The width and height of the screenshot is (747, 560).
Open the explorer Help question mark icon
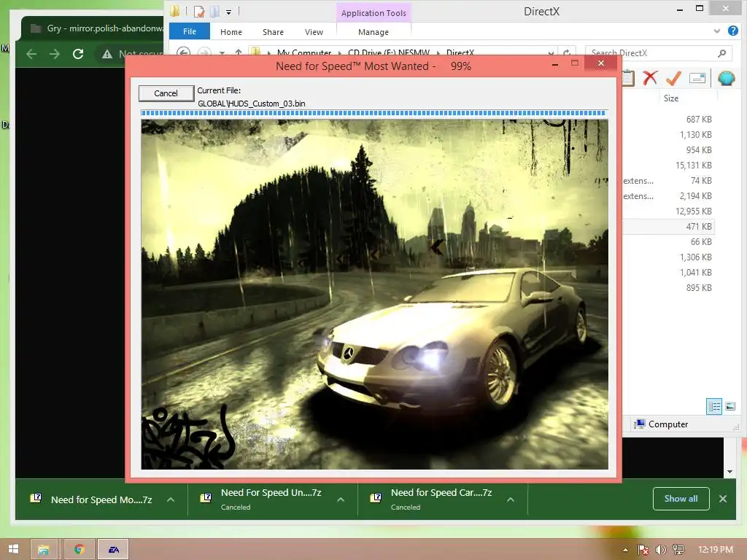pos(732,31)
